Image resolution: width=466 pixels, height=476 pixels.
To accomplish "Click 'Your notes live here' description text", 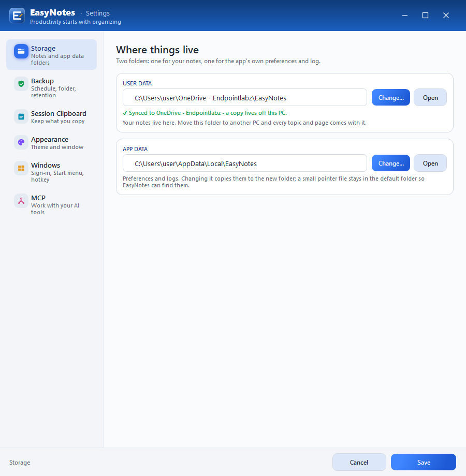I will point(244,123).
